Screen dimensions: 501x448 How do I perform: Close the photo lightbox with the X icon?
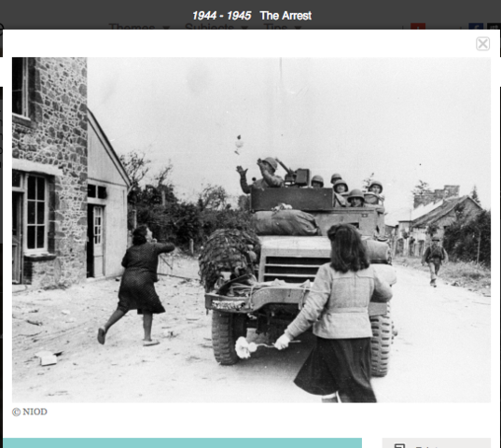[482, 44]
